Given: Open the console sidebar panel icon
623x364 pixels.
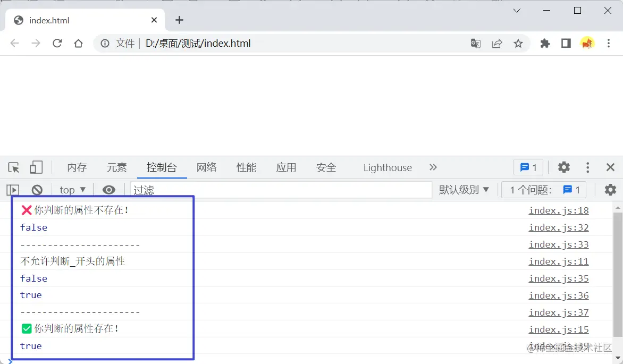Looking at the screenshot, I should [x=13, y=190].
